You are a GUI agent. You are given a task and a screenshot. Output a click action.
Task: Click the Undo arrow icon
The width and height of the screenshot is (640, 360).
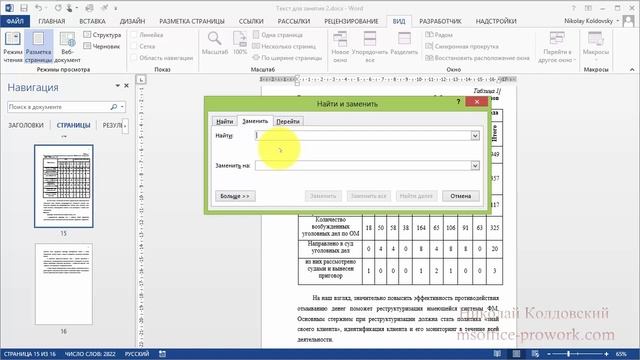click(x=38, y=8)
